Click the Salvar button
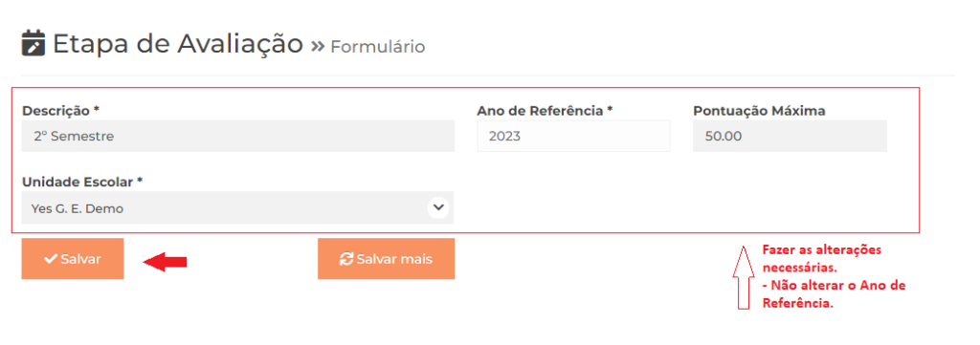Image resolution: width=980 pixels, height=345 pixels. [73, 259]
